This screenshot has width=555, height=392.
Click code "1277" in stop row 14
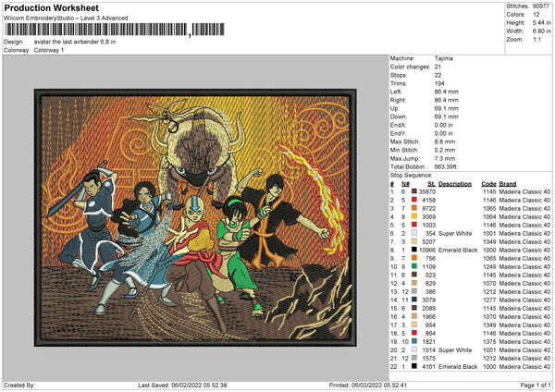pyautogui.click(x=489, y=300)
